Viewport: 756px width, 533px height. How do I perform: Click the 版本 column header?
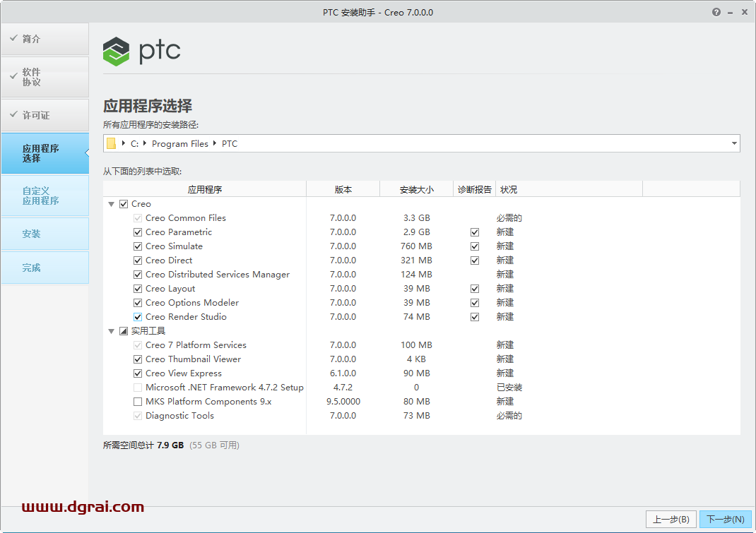[x=343, y=189]
